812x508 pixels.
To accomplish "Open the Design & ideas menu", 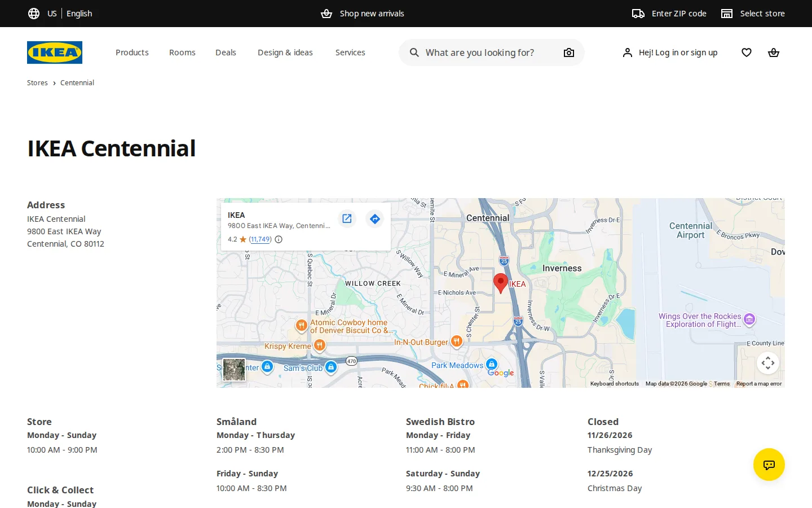I will point(285,52).
